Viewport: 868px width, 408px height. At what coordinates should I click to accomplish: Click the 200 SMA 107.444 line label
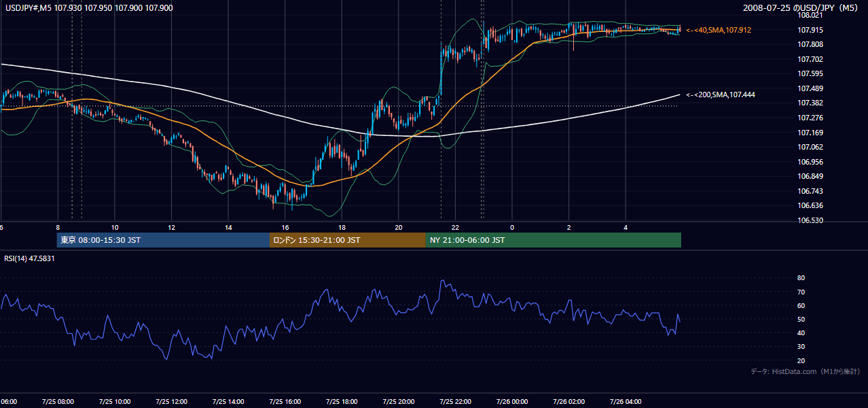721,95
